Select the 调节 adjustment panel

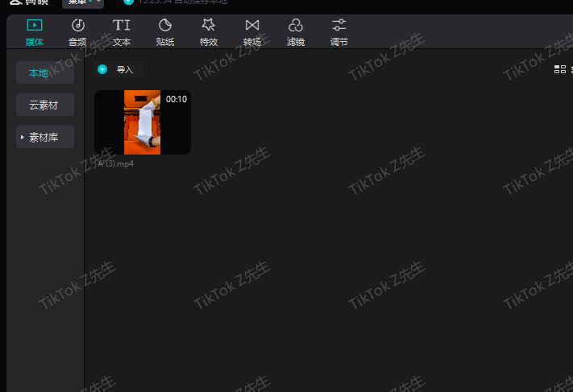tap(339, 32)
